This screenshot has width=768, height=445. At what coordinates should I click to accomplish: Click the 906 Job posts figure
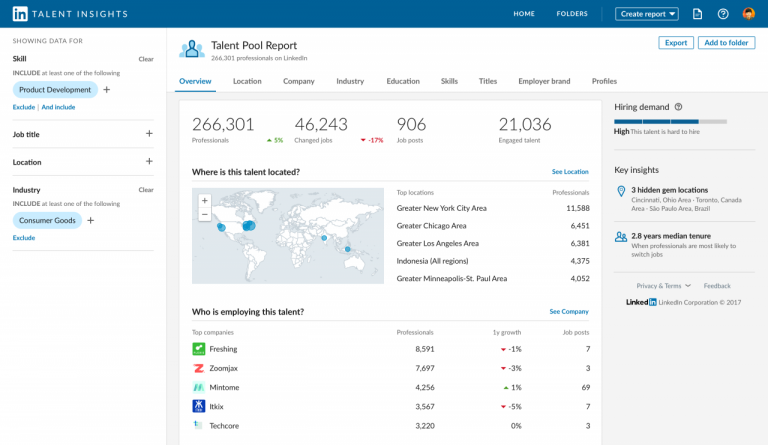click(x=411, y=124)
